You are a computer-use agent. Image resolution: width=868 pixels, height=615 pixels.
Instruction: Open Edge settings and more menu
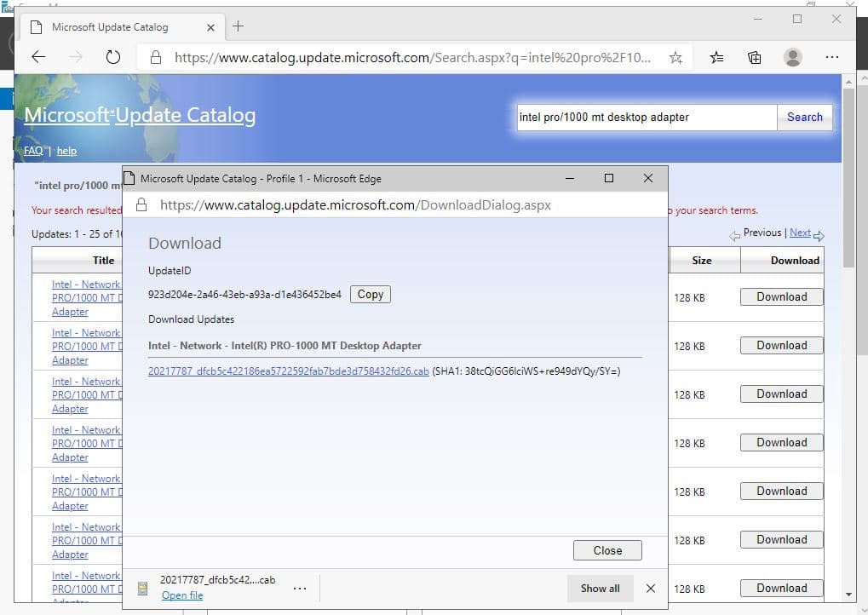pos(832,57)
